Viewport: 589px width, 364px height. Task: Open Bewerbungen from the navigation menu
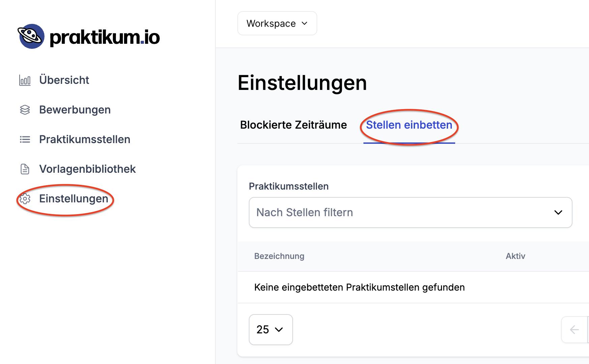(x=75, y=109)
